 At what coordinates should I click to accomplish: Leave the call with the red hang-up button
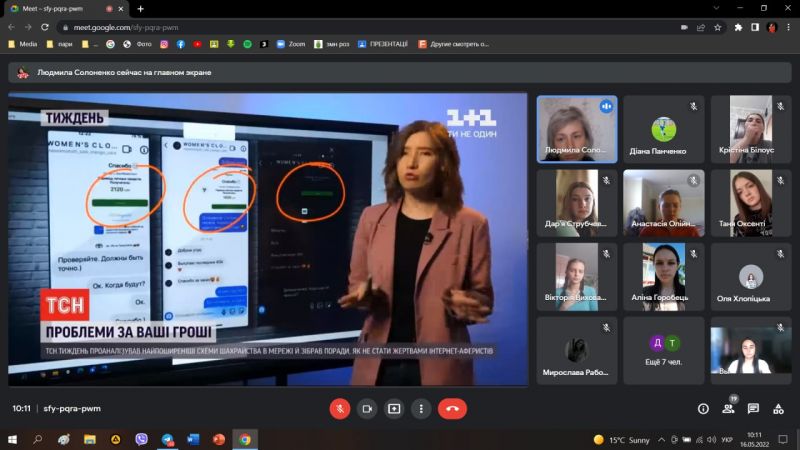(452, 409)
